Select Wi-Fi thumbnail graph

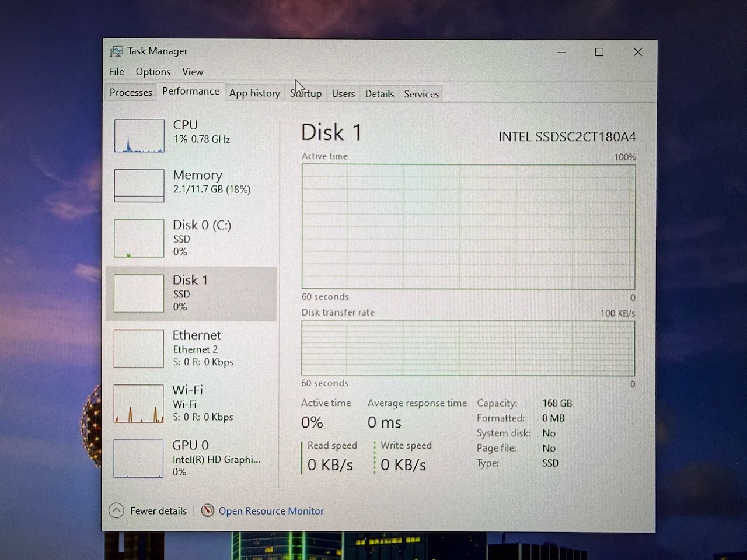click(139, 404)
